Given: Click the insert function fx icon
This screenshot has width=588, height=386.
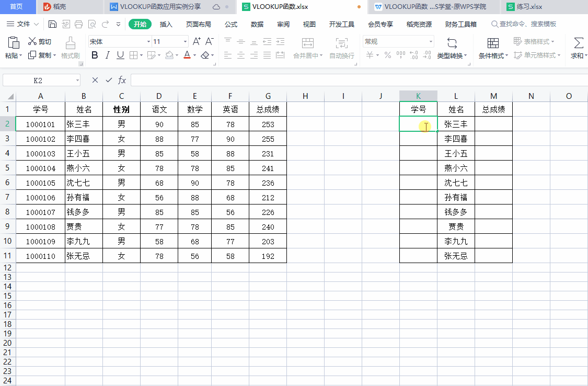Looking at the screenshot, I should click(122, 80).
